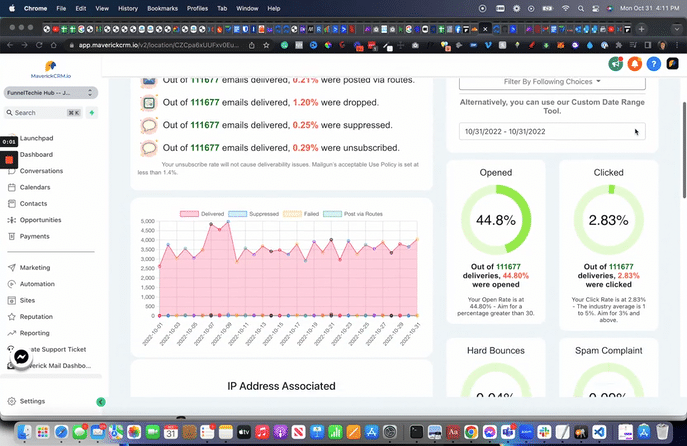This screenshot has width=687, height=446.
Task: Click the sidebar Search field
Action: pyautogui.click(x=43, y=113)
